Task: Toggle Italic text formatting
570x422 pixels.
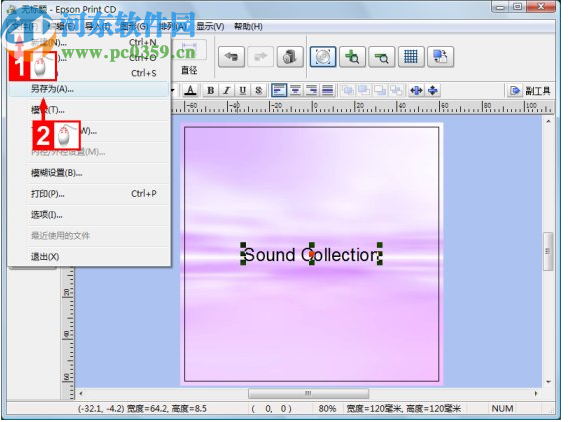Action: pyautogui.click(x=226, y=90)
